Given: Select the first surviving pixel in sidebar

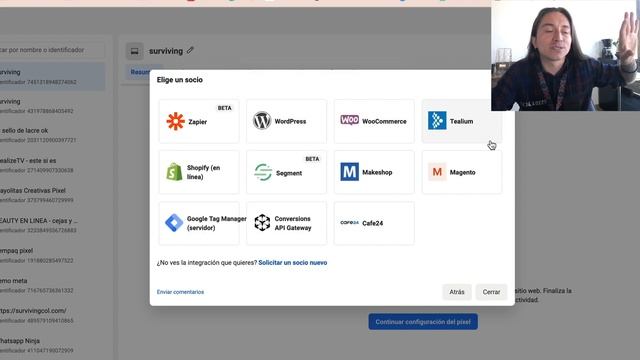Looking at the screenshot, I should click(52, 76).
